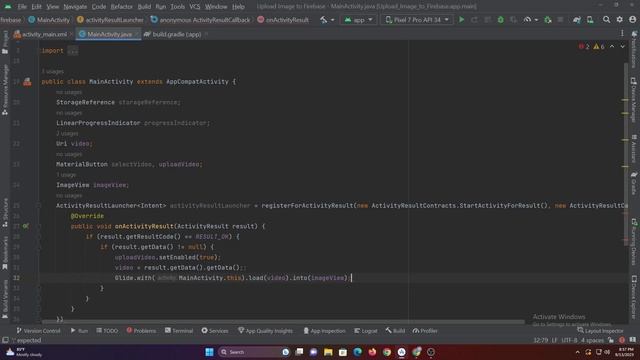Click the account avatar icon in toolbar
Image resolution: width=640 pixels, height=360 pixels.
point(632,20)
